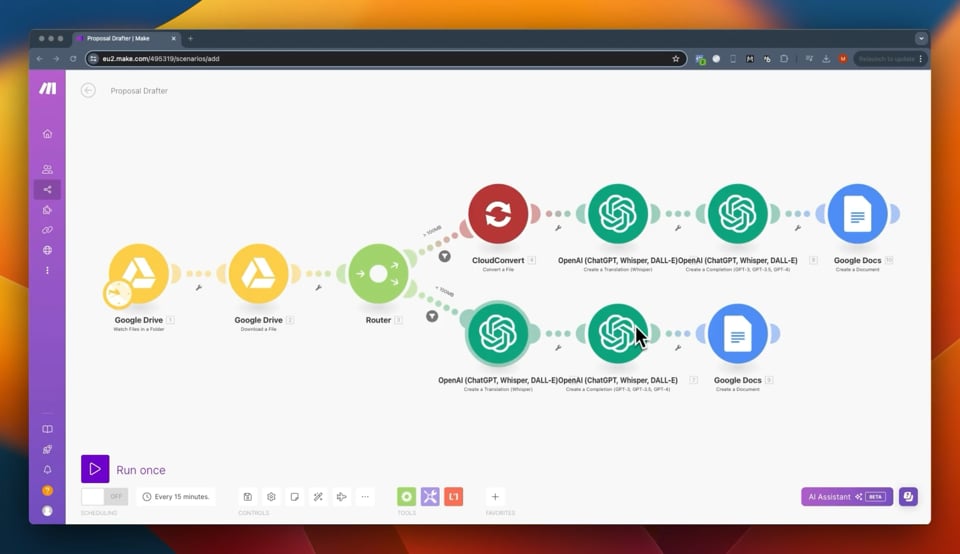Expand the sidebar three-dot more menu
The image size is (960, 554).
tap(47, 270)
